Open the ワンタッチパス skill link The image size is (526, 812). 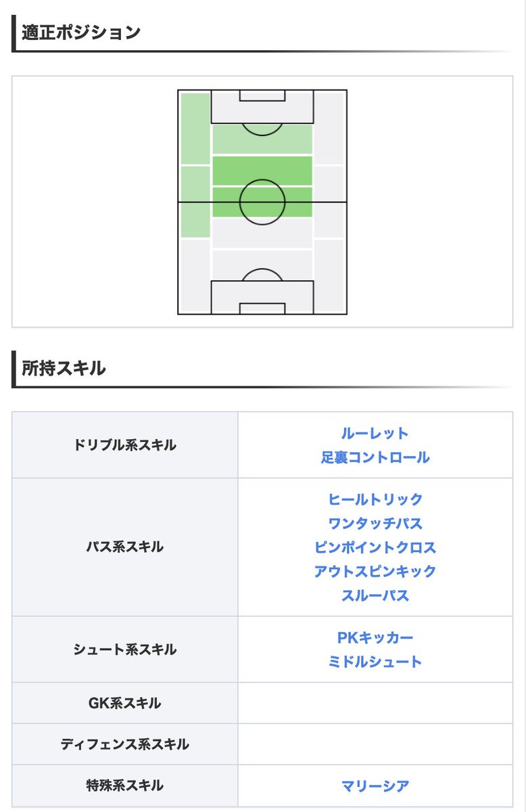point(375,523)
